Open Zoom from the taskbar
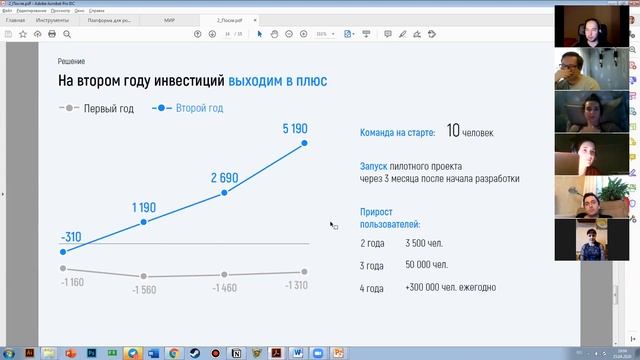 tap(318, 353)
